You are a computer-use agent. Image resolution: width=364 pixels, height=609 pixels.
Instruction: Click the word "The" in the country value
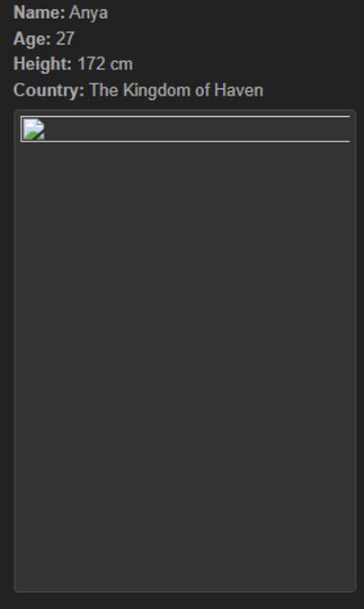103,90
